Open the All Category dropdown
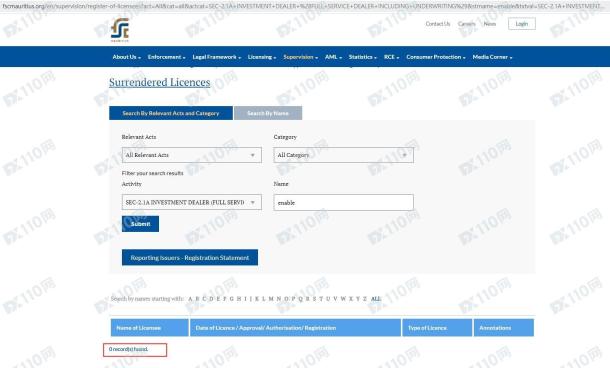The image size is (610, 368). 344,155
